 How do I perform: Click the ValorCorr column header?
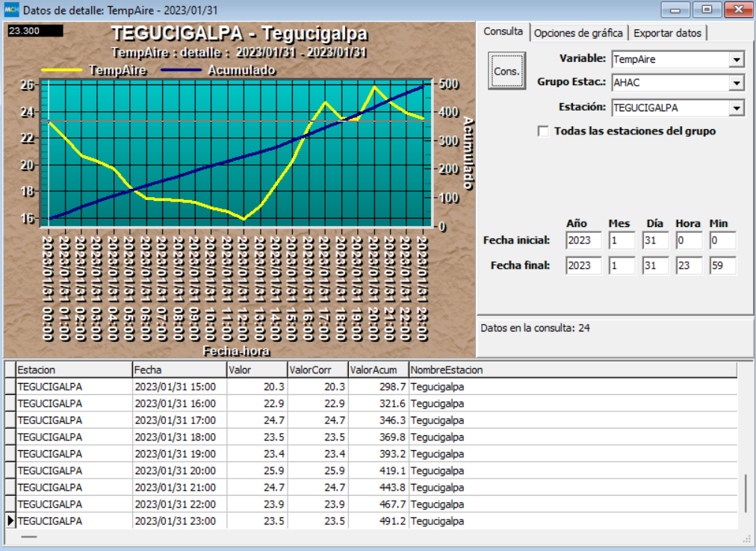tap(317, 370)
